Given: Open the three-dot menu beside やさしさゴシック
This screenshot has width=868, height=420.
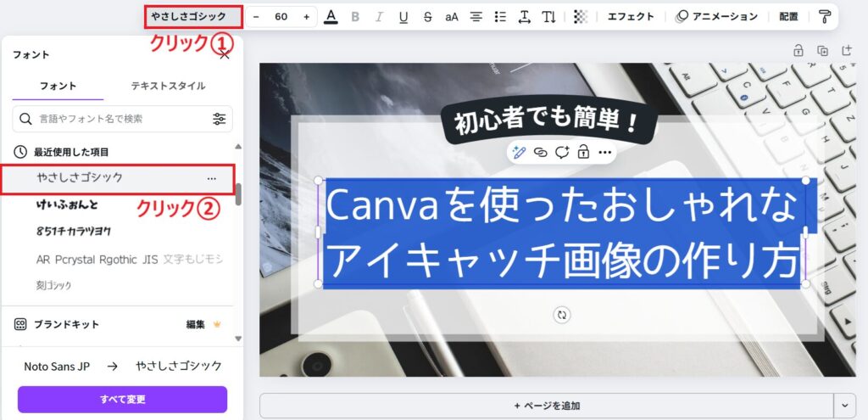Looking at the screenshot, I should point(212,178).
